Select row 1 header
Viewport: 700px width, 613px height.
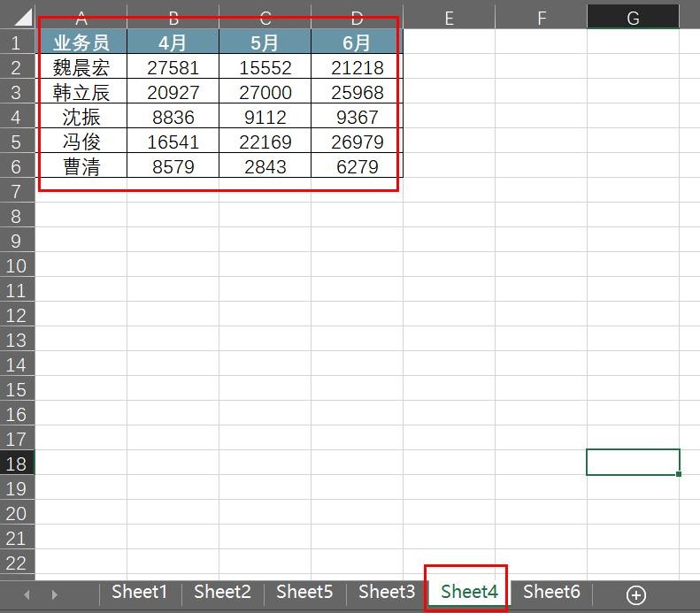point(17,42)
